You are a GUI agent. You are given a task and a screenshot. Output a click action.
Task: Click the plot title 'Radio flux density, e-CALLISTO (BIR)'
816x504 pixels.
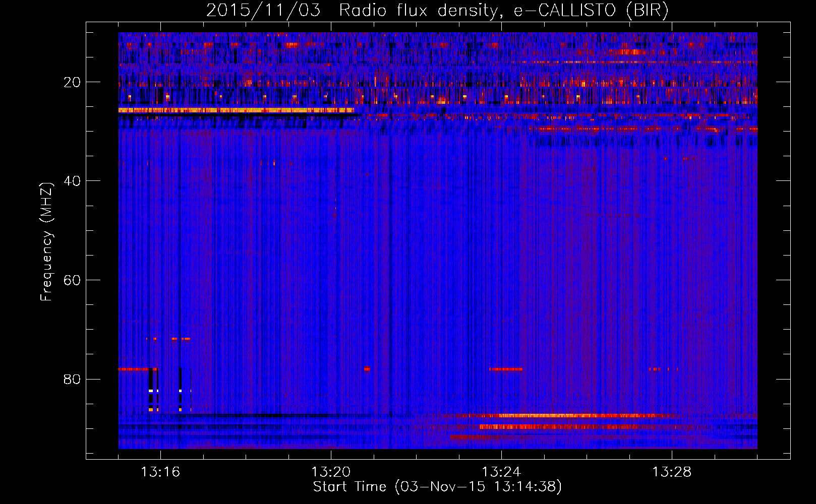pyautogui.click(x=503, y=11)
